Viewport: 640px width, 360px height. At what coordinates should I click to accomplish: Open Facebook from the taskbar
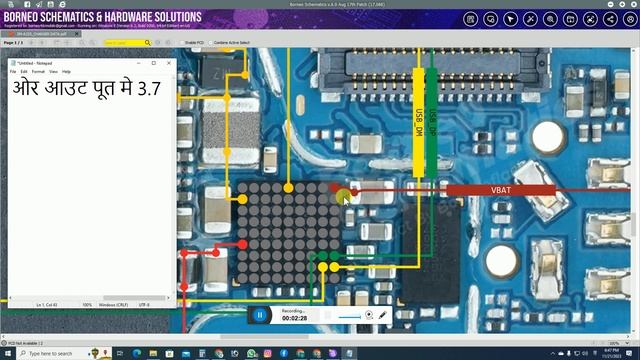click(x=284, y=353)
